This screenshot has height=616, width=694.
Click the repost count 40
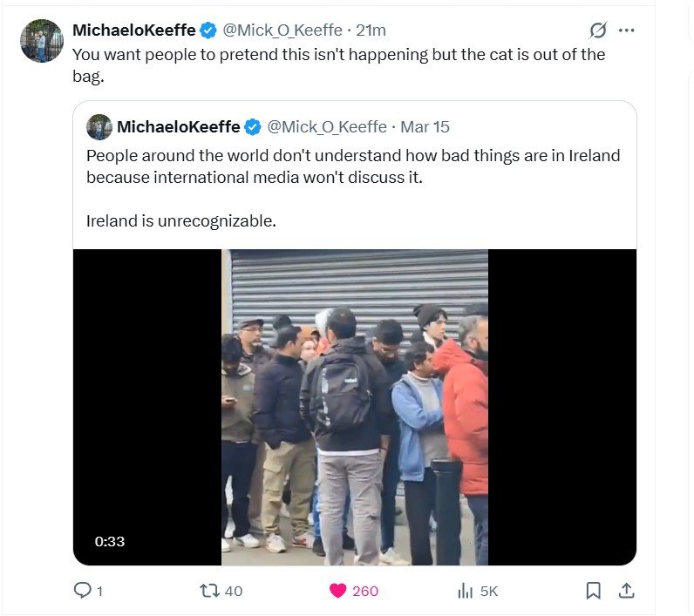tap(234, 592)
